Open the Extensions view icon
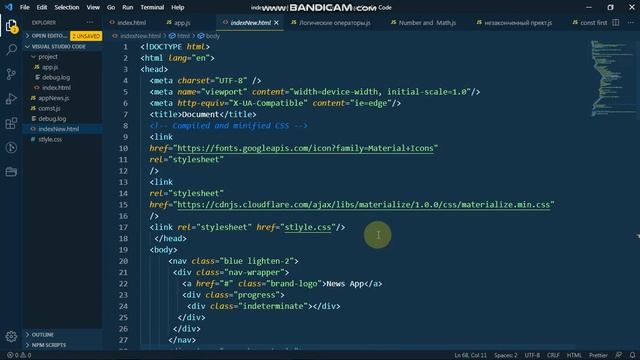This screenshot has height=360, width=640. tap(11, 123)
